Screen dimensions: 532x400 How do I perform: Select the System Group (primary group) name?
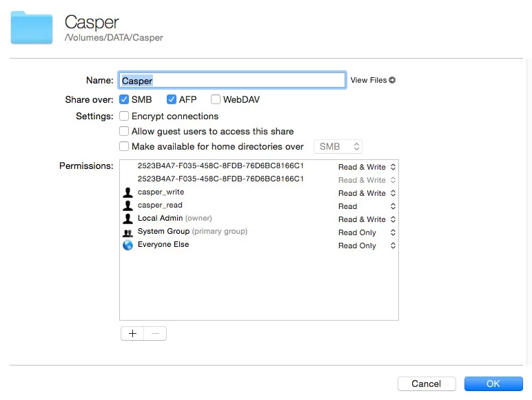point(192,231)
